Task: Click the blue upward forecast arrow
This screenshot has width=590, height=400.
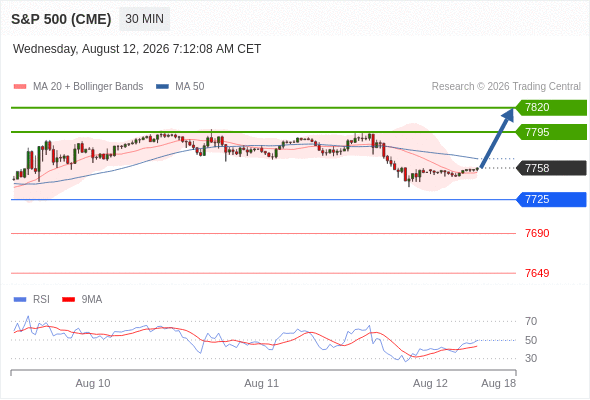Action: point(497,138)
